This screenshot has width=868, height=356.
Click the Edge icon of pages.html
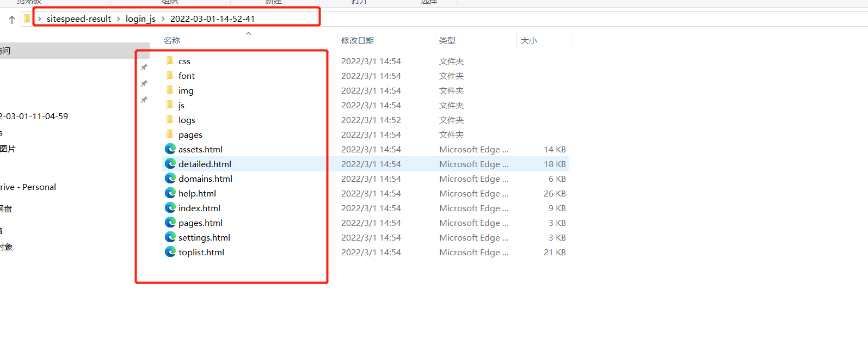point(170,222)
